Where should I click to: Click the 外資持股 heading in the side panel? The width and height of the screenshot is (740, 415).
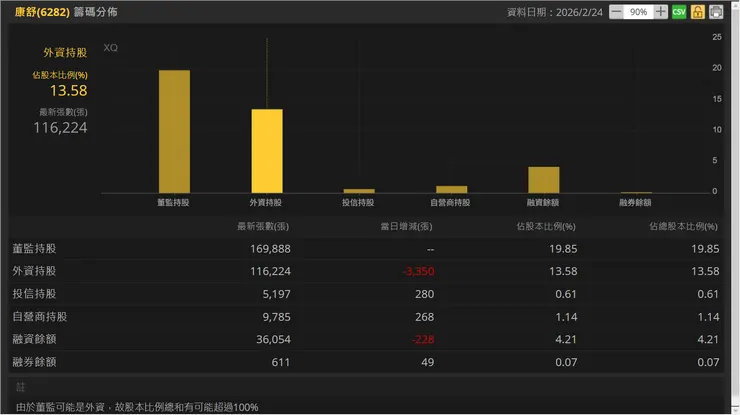click(65, 52)
